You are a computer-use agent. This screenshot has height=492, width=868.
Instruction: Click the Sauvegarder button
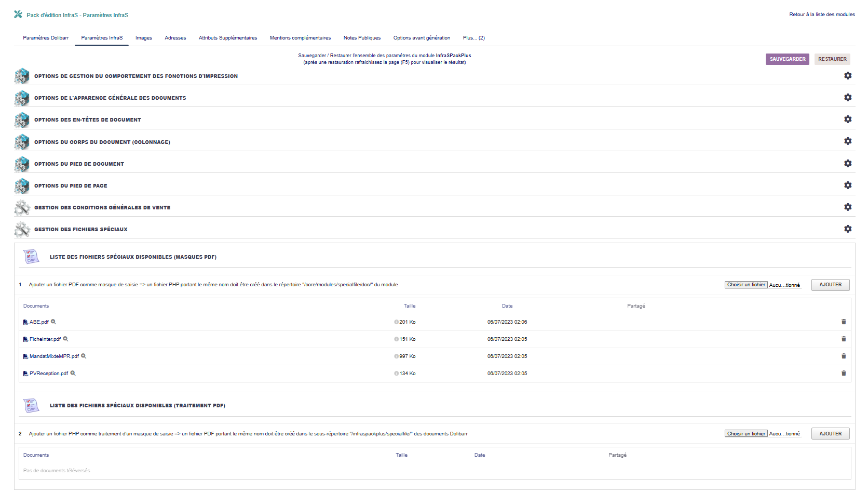787,59
